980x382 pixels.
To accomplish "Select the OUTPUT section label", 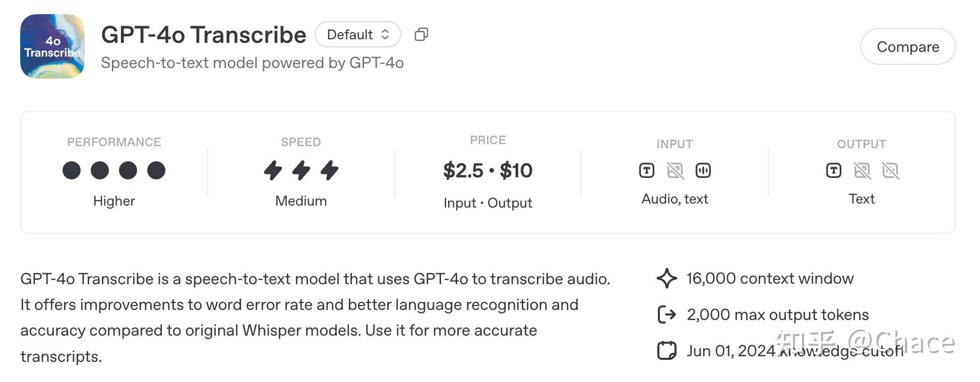I will click(x=862, y=143).
